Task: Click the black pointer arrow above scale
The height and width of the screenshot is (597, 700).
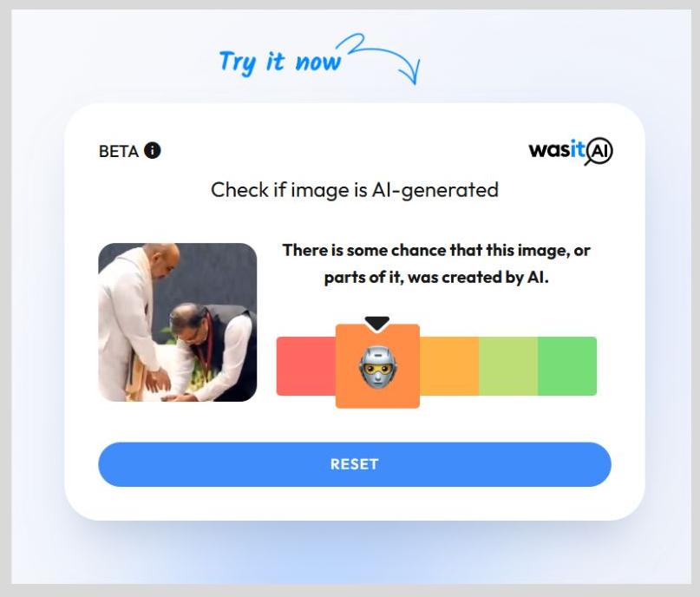Action: 377,324
